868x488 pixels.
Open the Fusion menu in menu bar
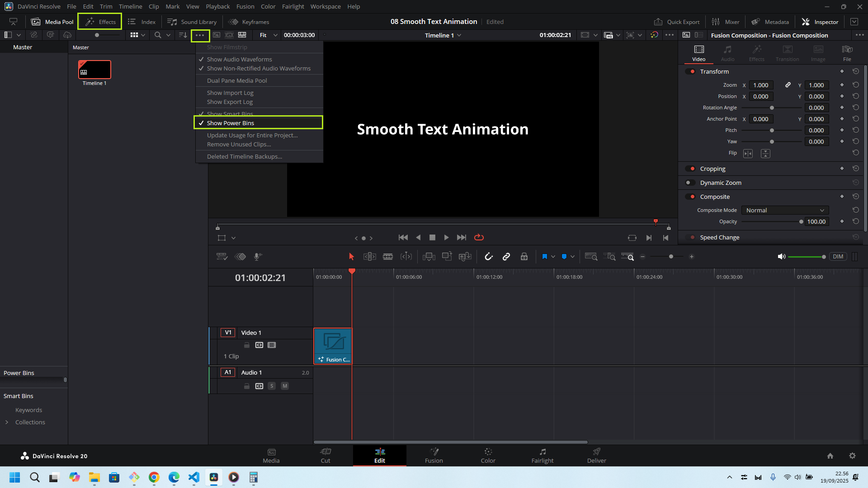pyautogui.click(x=245, y=6)
